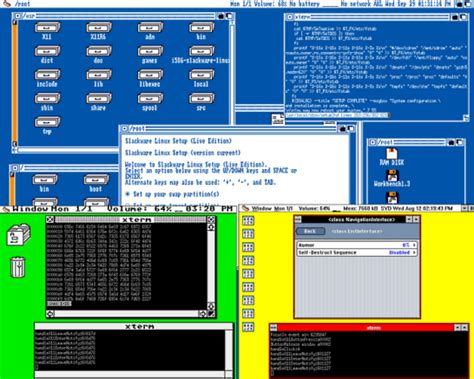
Task: Click the /root screen title in top bar
Action: tap(22, 4)
